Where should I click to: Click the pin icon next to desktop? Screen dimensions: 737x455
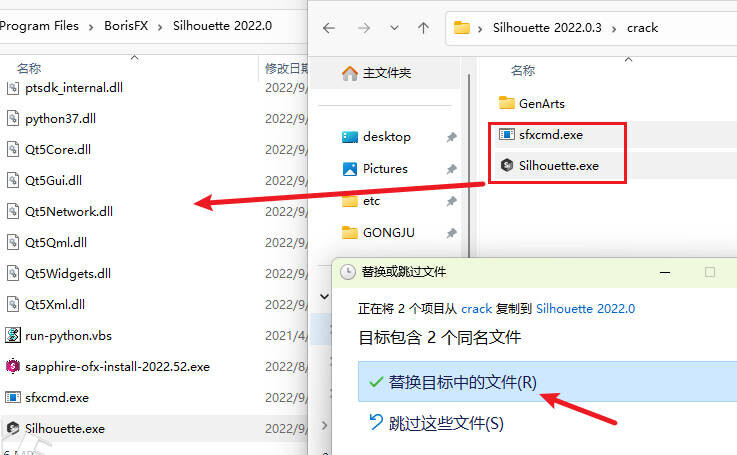coord(452,137)
